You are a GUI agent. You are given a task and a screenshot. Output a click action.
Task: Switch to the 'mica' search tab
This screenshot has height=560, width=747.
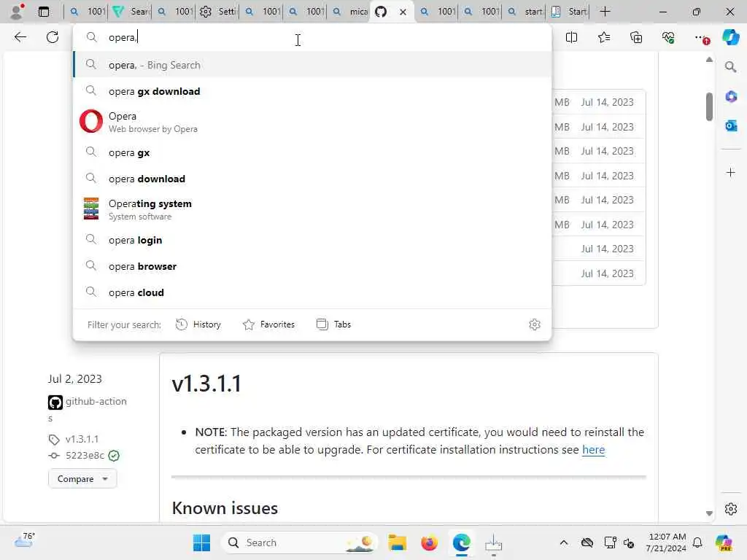point(350,12)
